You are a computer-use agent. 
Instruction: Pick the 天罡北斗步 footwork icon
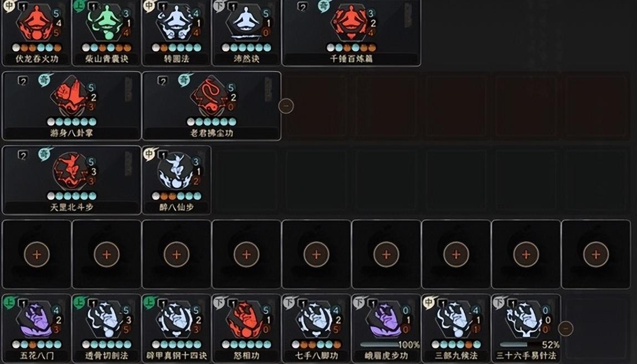pos(71,171)
